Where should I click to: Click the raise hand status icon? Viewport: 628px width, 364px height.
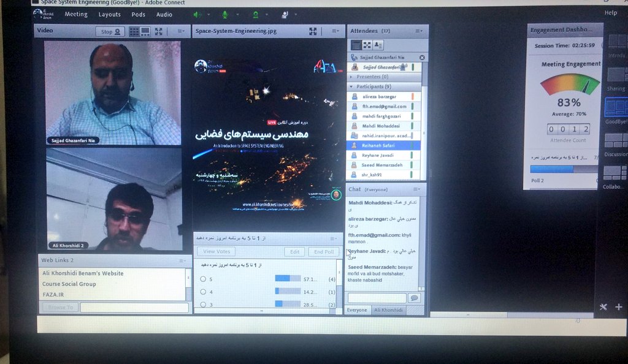pyautogui.click(x=285, y=15)
